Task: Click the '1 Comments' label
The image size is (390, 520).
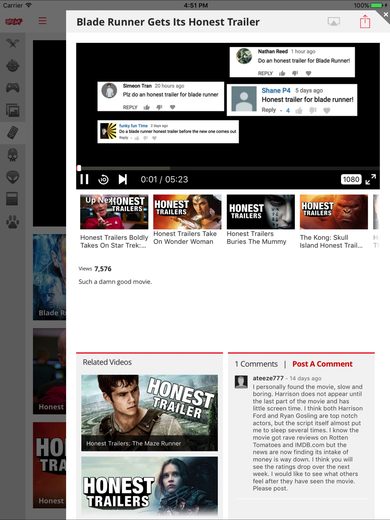Action: tap(256, 364)
